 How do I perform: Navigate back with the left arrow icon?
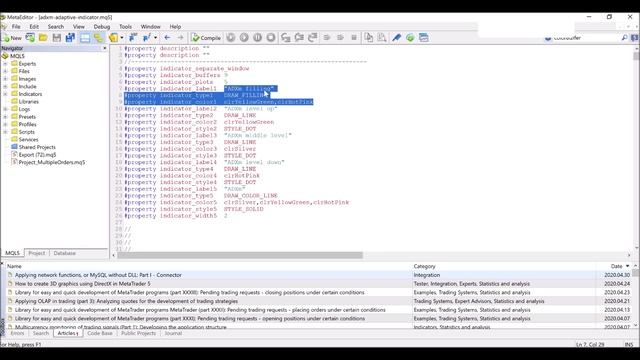tap(167, 38)
